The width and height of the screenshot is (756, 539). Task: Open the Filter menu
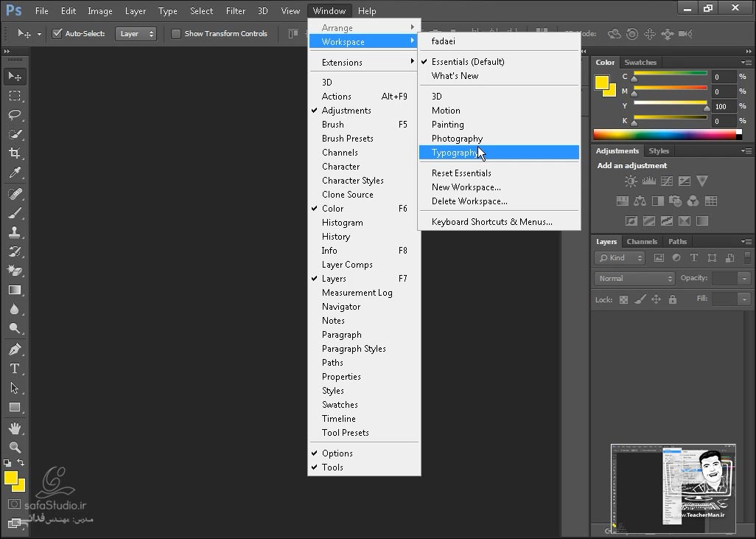[235, 10]
